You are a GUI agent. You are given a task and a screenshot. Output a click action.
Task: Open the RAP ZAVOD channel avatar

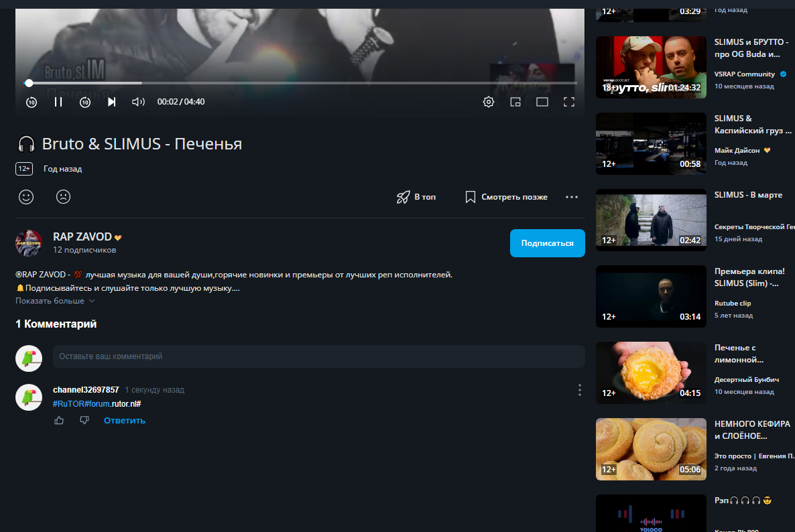(x=28, y=243)
